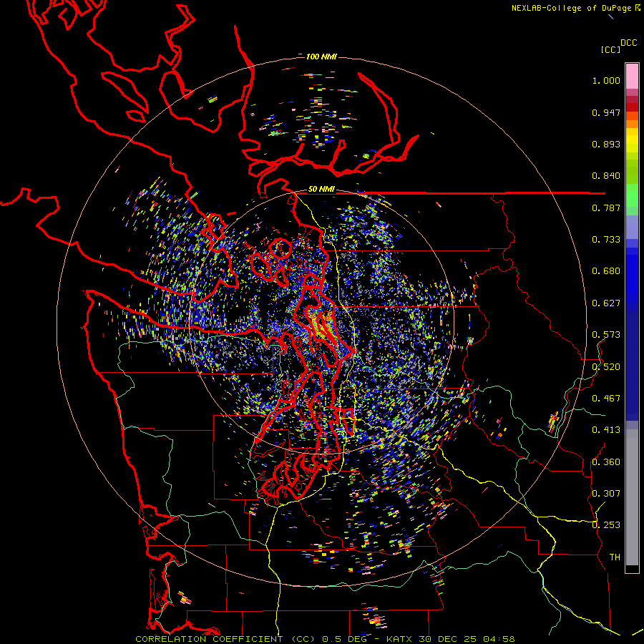644x644 pixels.
Task: Click the 0.680 scale value
Action: (606, 271)
